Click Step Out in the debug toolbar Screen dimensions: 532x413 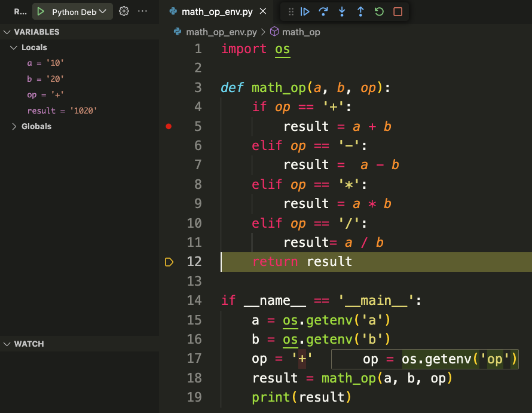pyautogui.click(x=360, y=12)
